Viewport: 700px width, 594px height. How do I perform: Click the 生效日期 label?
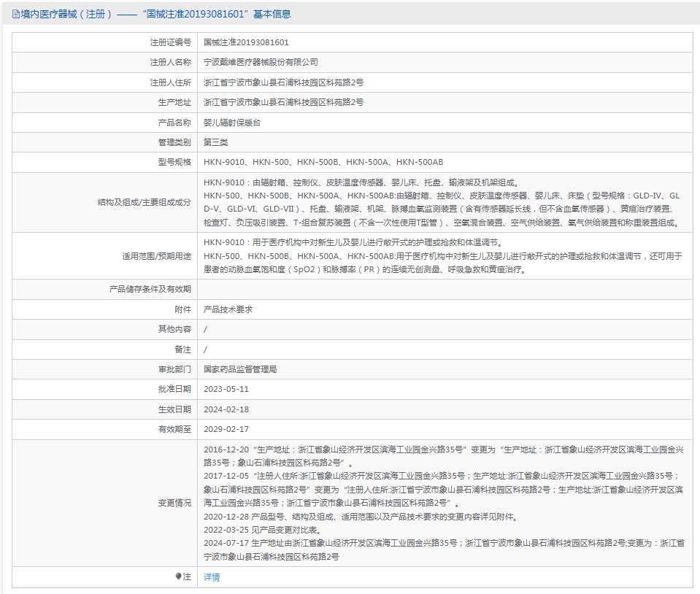[174, 409]
